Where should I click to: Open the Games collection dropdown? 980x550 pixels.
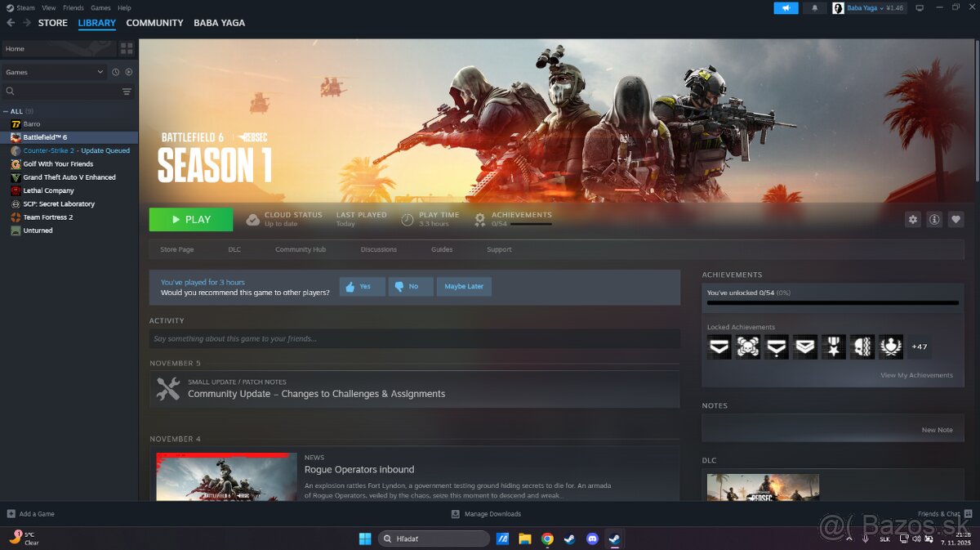point(54,72)
